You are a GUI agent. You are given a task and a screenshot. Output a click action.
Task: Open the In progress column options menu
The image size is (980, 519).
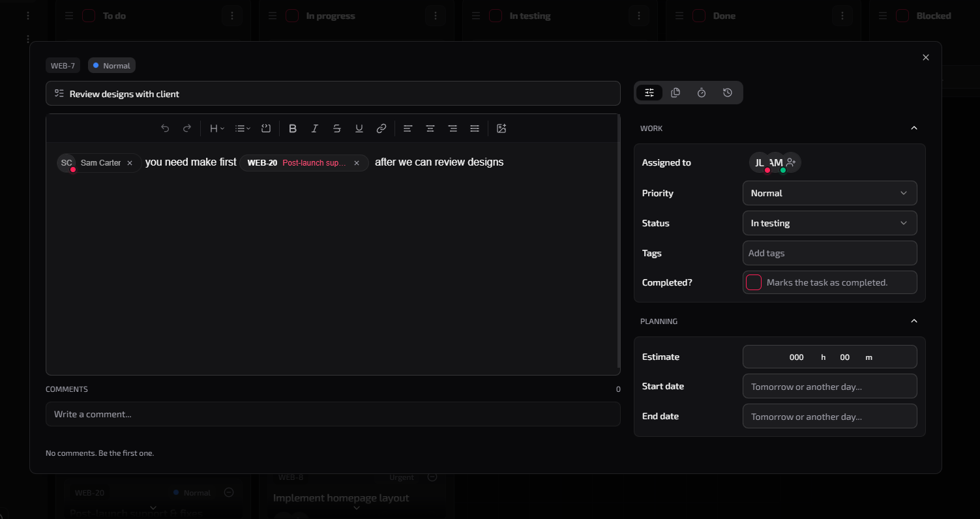(x=436, y=15)
